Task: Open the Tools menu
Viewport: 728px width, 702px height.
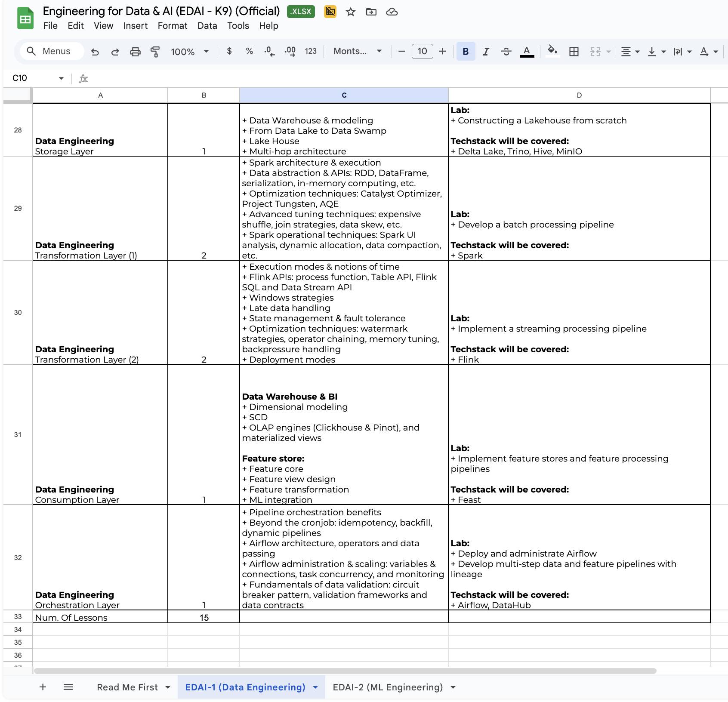Action: coord(238,26)
